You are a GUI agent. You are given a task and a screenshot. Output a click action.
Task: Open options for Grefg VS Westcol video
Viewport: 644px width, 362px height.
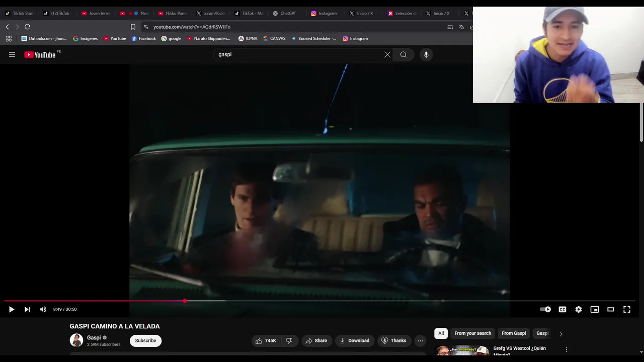click(x=567, y=349)
